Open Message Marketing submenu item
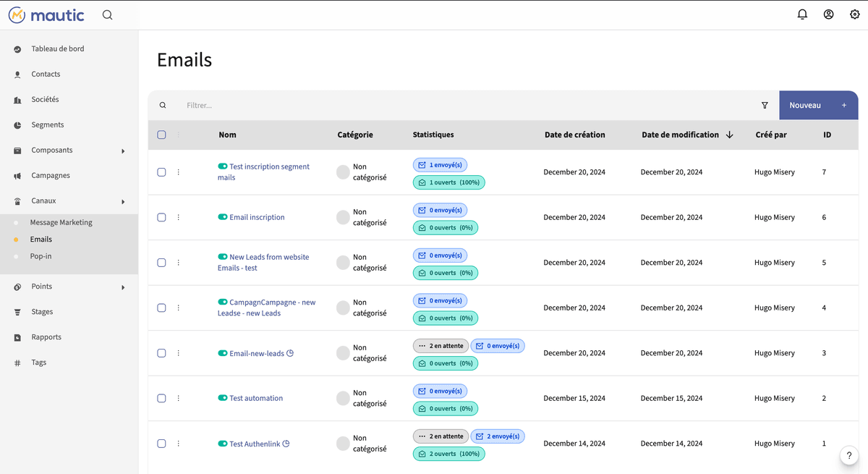The image size is (868, 474). point(61,222)
